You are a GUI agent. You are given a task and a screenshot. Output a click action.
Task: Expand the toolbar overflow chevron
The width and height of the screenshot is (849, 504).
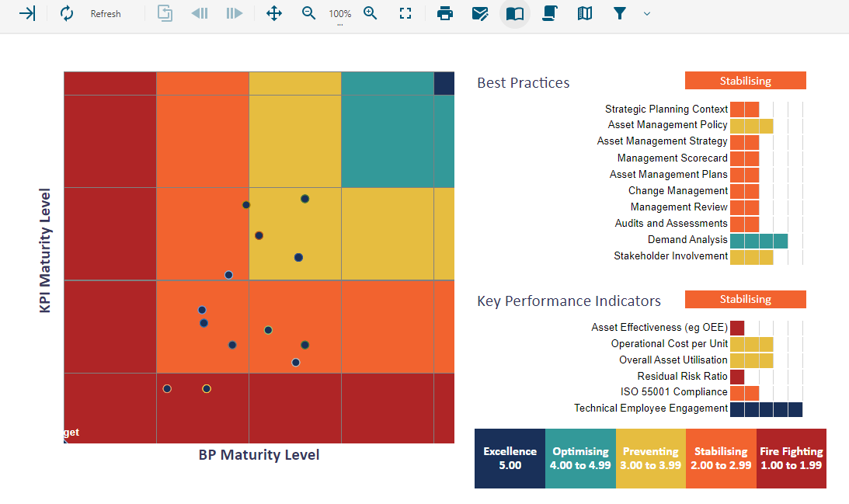pos(647,14)
